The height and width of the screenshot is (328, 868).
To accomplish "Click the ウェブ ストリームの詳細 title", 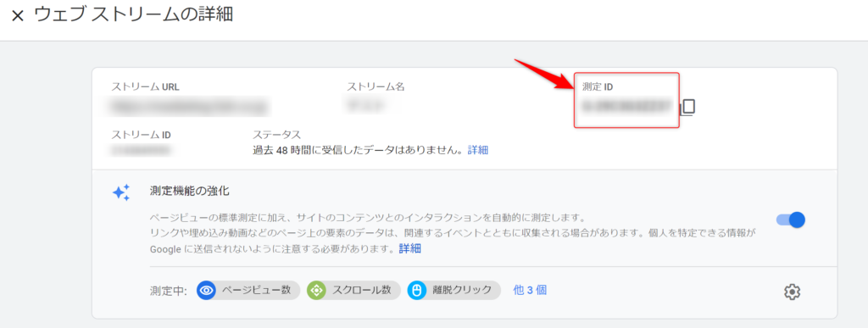I will (x=133, y=15).
